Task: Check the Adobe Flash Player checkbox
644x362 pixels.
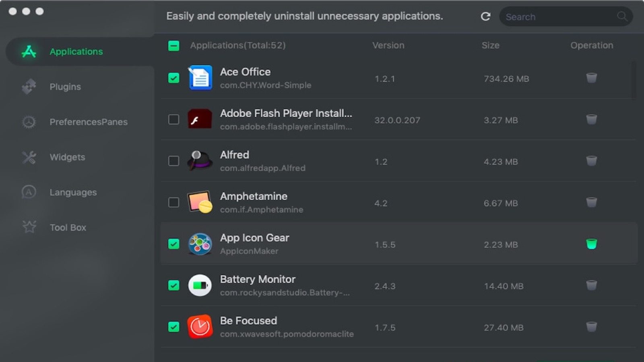Action: pos(173,119)
